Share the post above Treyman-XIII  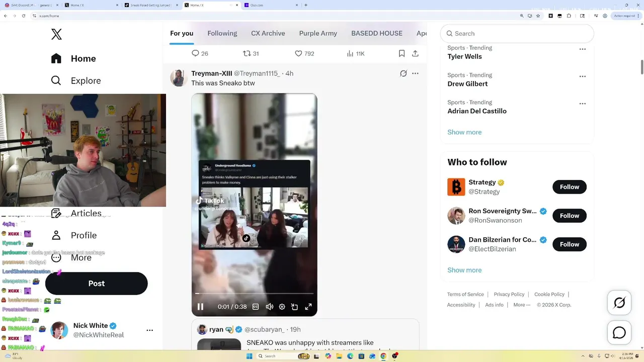(x=415, y=53)
